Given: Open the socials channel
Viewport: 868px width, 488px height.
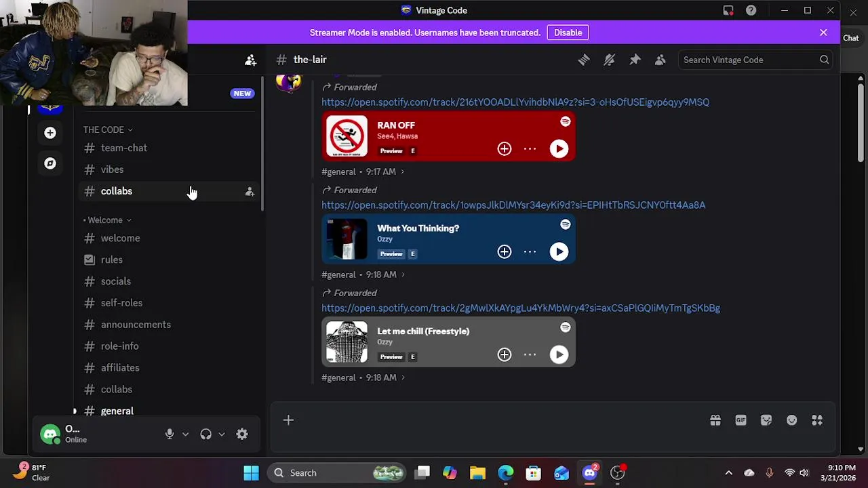Looking at the screenshot, I should point(168,281).
